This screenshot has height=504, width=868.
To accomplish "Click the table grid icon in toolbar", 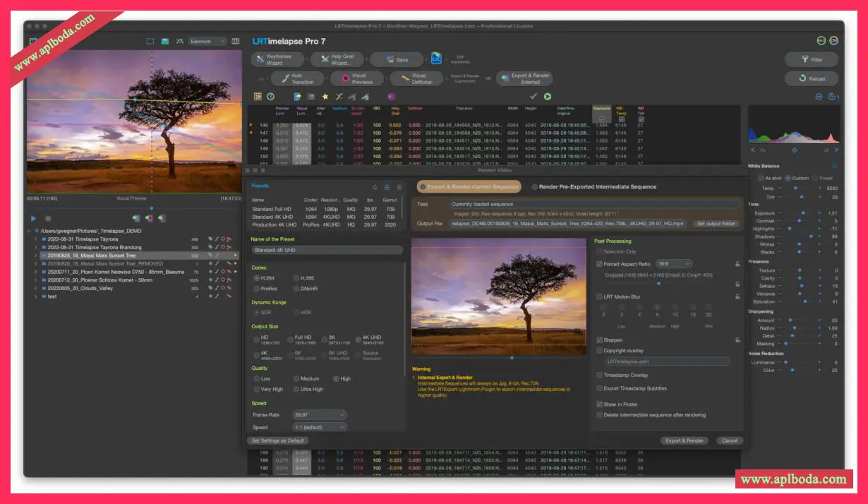I will click(258, 97).
